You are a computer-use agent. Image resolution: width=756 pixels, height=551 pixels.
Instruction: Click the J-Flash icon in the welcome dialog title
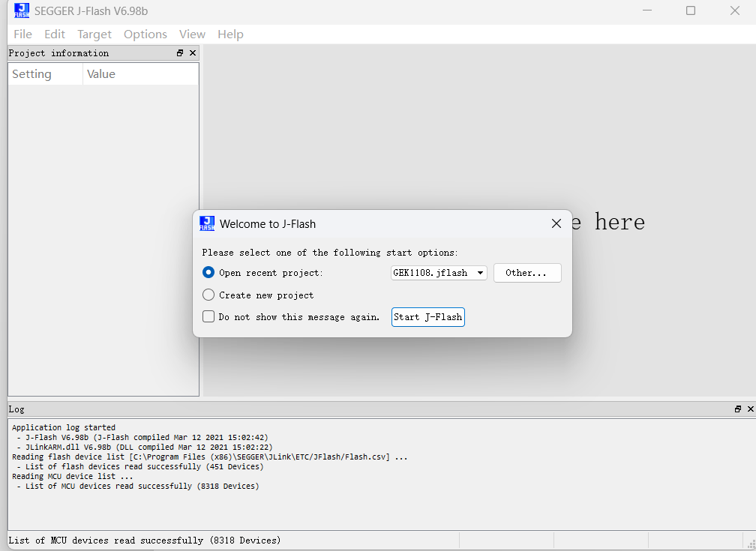207,223
